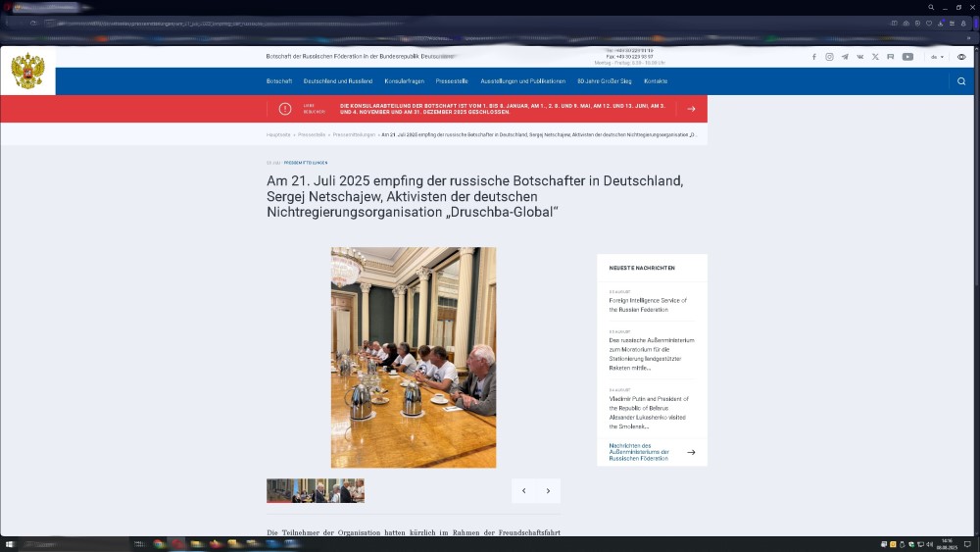
Task: Click the Russian coat of arms logo
Action: pos(27,72)
